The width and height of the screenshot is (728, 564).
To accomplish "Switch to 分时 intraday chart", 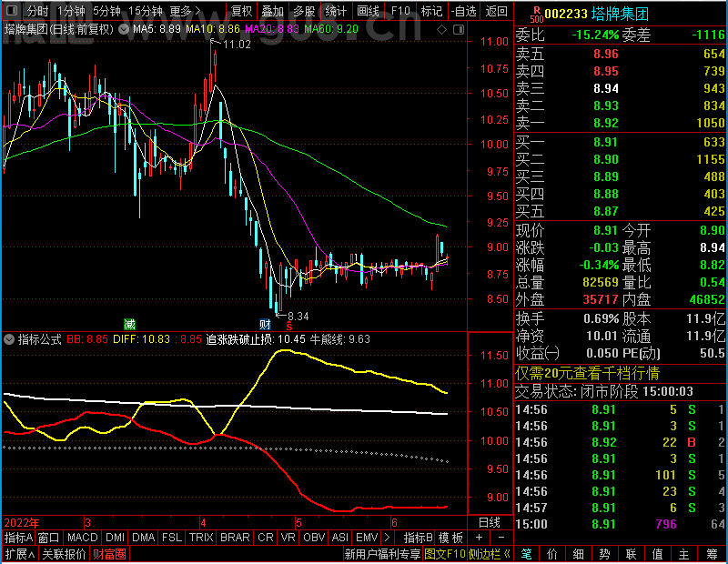I will tap(37, 11).
